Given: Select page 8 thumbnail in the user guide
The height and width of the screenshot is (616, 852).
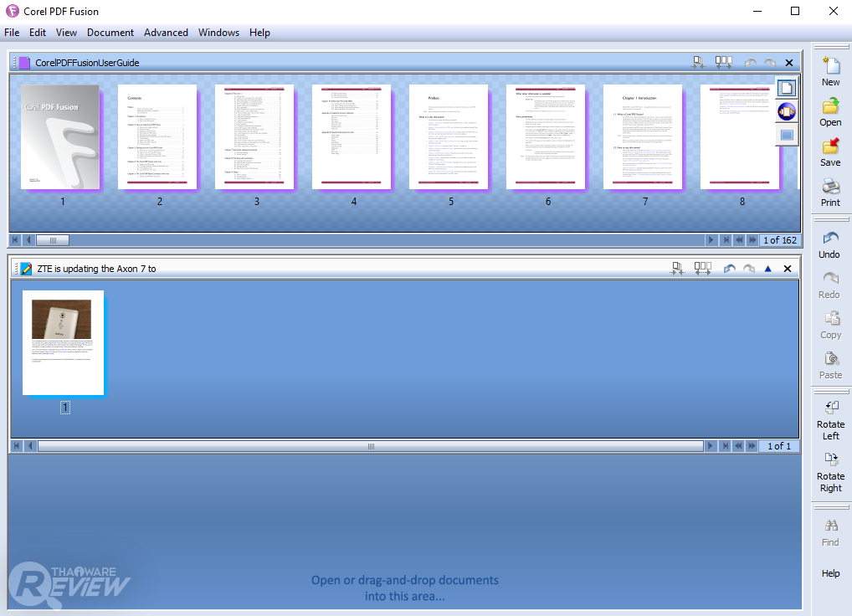Looking at the screenshot, I should pyautogui.click(x=740, y=137).
